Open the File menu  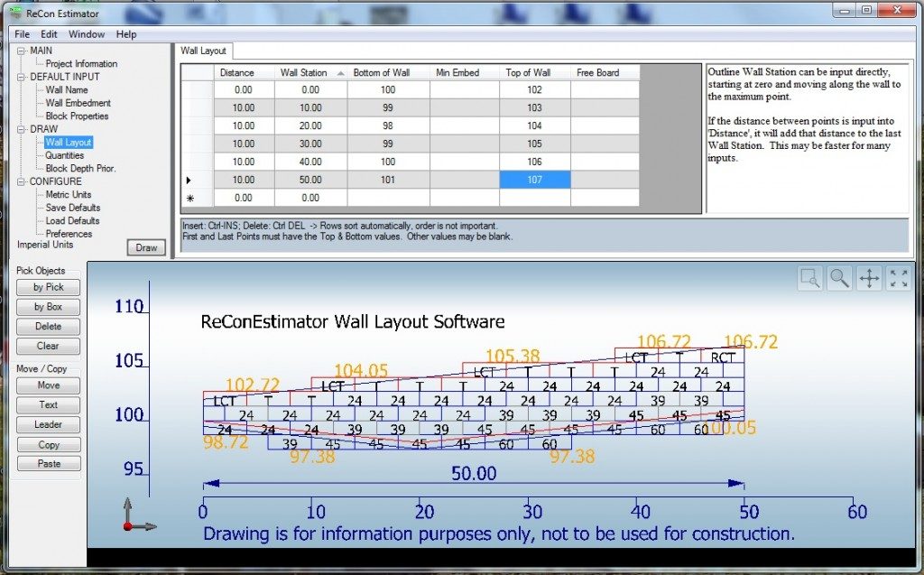(x=22, y=34)
